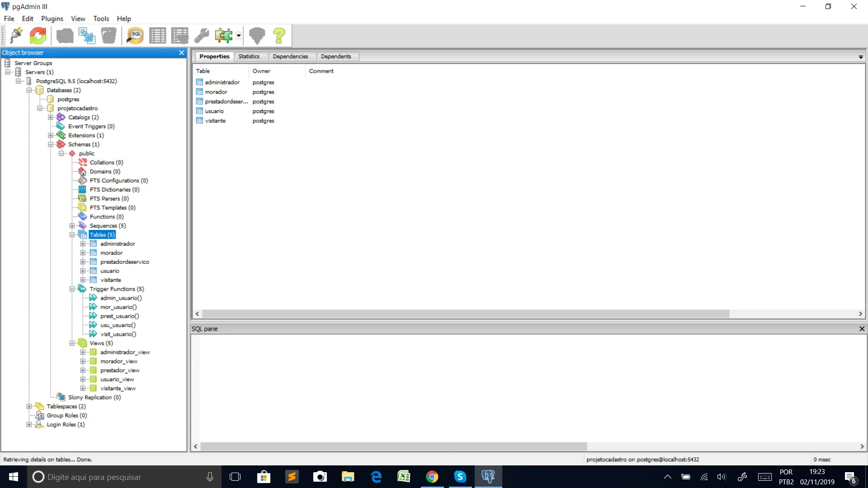Click the Properties horizontal scrollbar
Image resolution: width=868 pixels, height=488 pixels.
coord(466,314)
